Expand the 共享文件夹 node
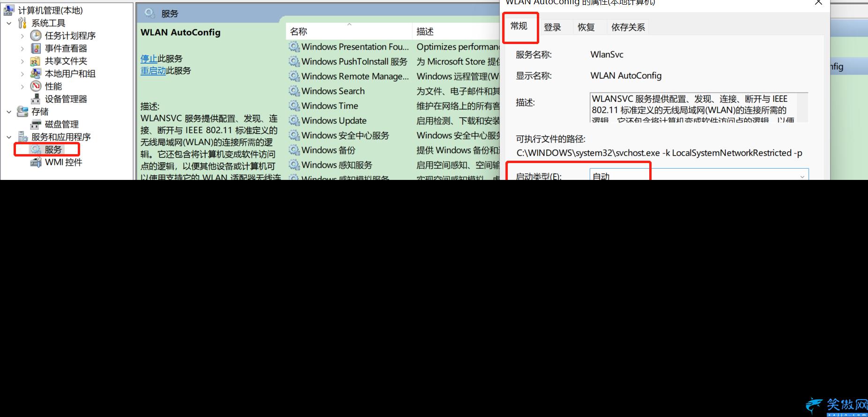This screenshot has height=417, width=868. click(22, 61)
